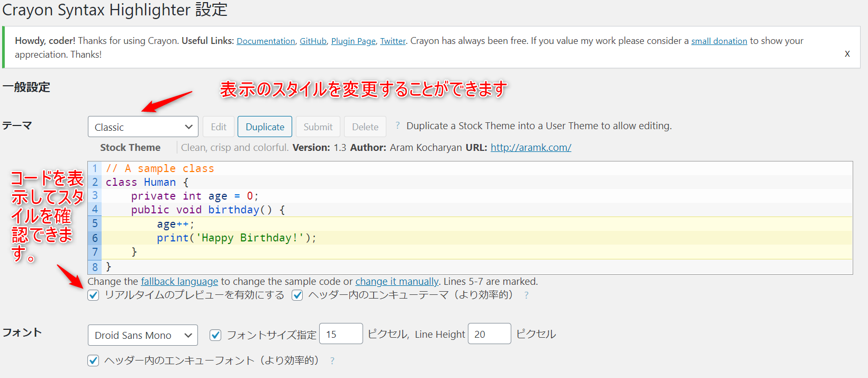Viewport: 868px width, 378px height.
Task: Click the Submit theme button
Action: tap(318, 127)
